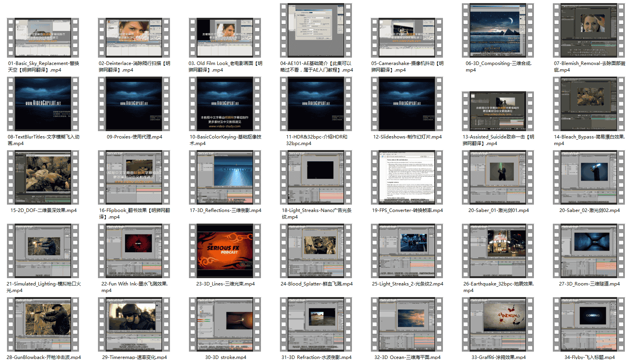This screenshot has height=364, width=633.
Task: Select the 15-2D_DOF video thumbnail
Action: click(43, 177)
